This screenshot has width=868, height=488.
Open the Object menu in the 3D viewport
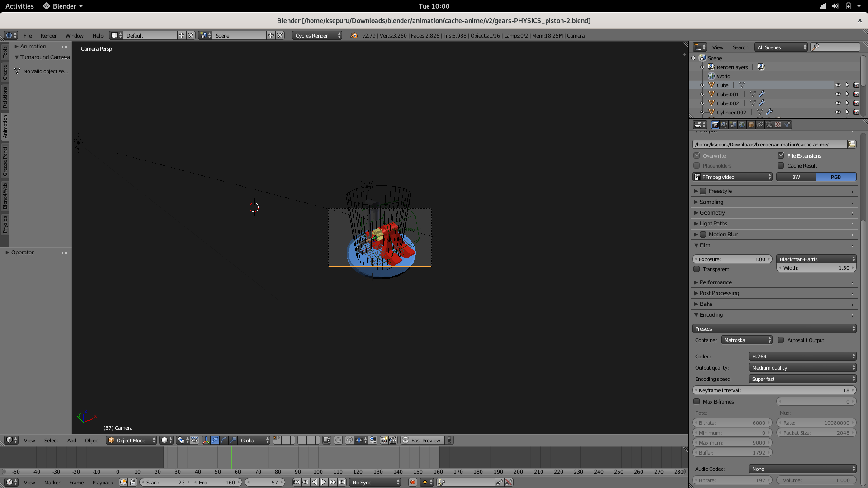point(92,441)
